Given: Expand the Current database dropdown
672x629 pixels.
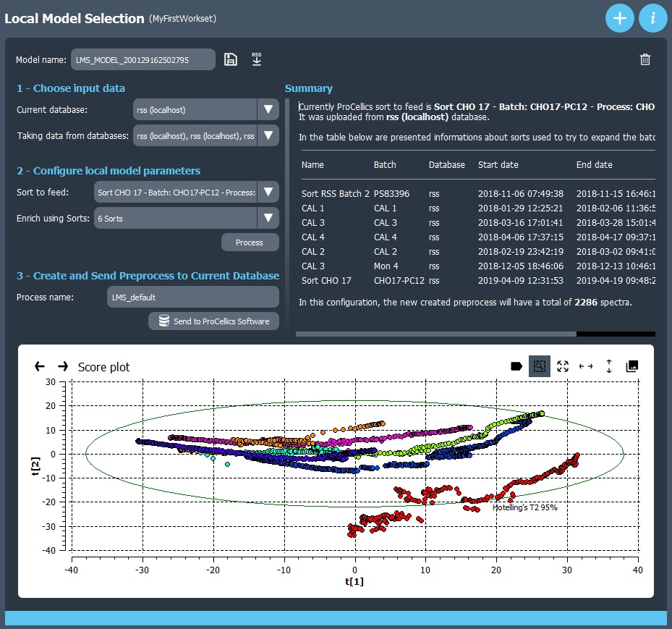Looking at the screenshot, I should coord(268,110).
